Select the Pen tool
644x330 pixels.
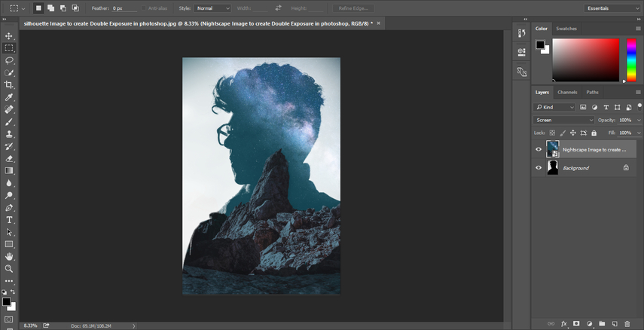point(8,207)
